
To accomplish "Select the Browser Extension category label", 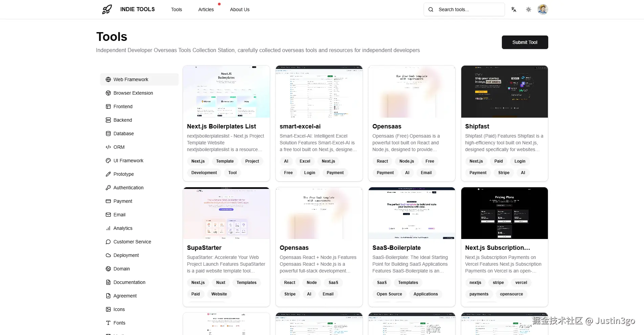I will pyautogui.click(x=133, y=93).
